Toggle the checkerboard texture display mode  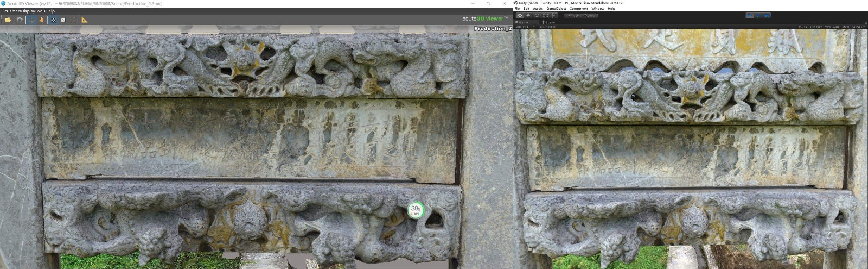click(53, 20)
